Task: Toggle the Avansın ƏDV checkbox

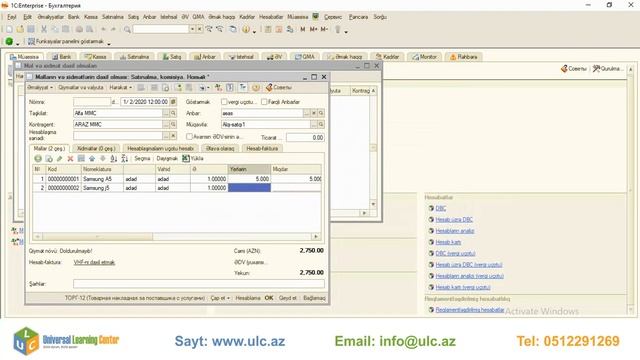Action: [189, 136]
